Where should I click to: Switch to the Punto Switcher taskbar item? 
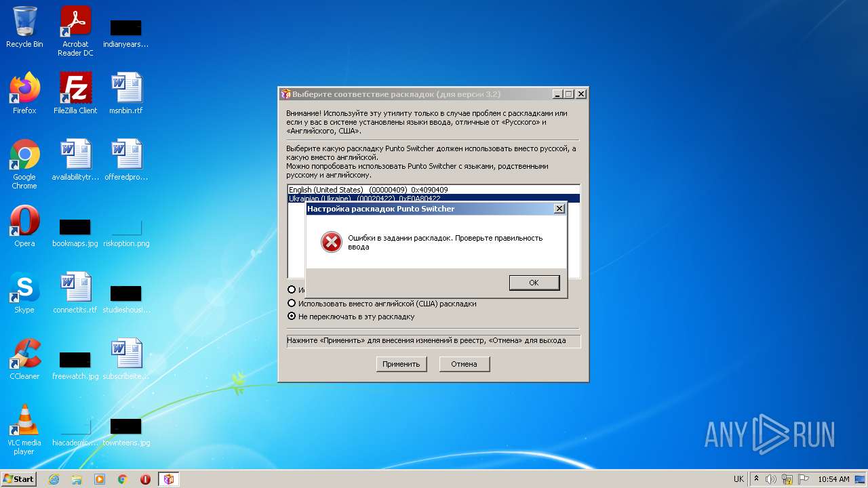coord(169,479)
